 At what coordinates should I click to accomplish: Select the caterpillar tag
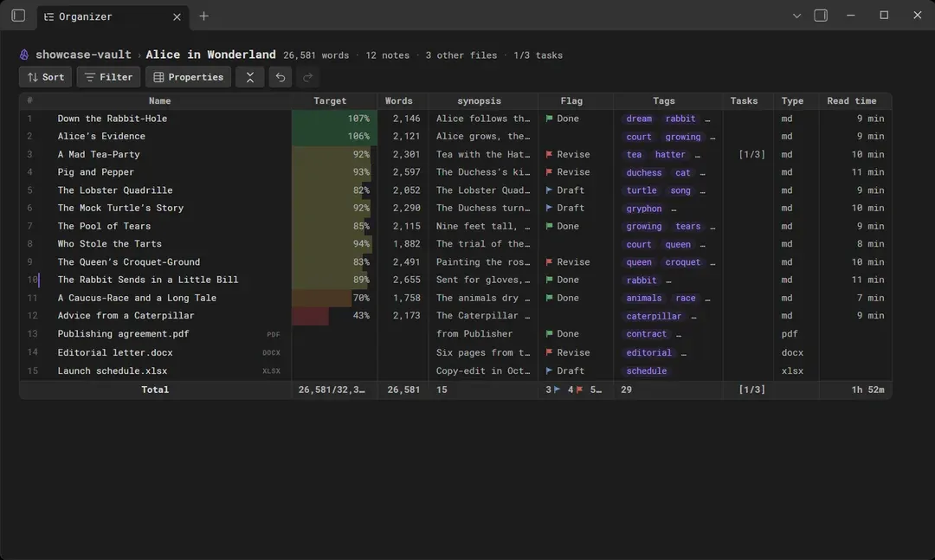654,316
